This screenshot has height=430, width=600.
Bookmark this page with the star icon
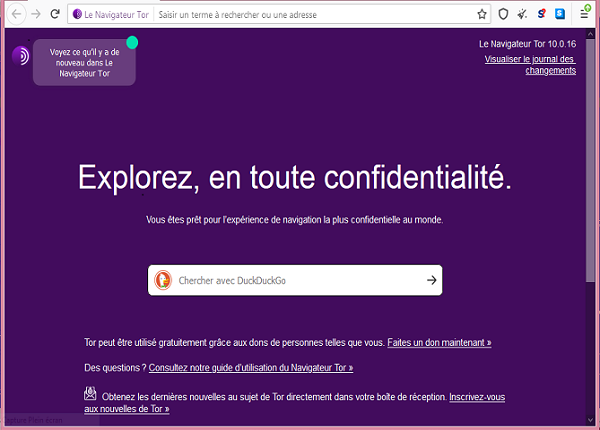(482, 15)
